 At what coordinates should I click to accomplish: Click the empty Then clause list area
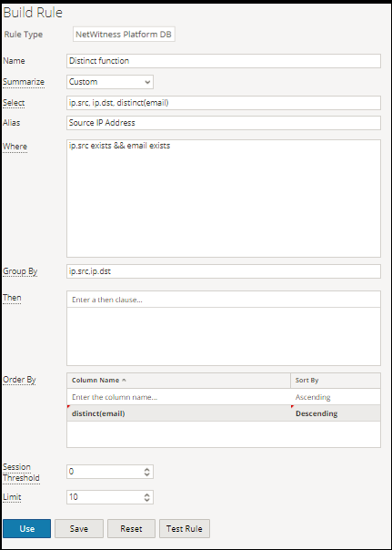(224, 336)
